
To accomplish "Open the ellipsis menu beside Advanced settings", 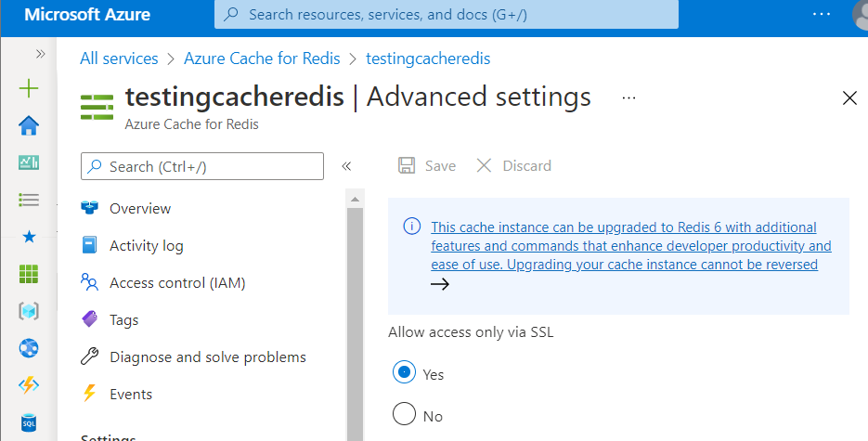I will pyautogui.click(x=628, y=97).
